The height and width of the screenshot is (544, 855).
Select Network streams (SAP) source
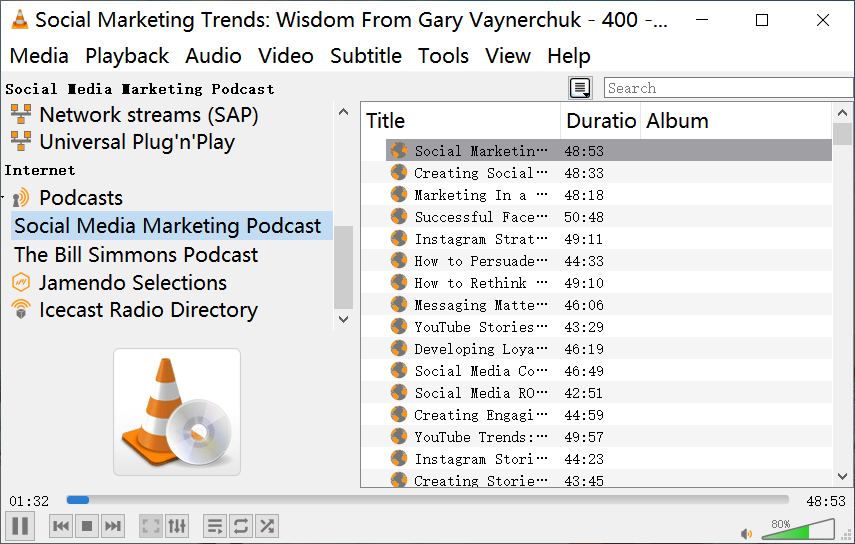(149, 115)
